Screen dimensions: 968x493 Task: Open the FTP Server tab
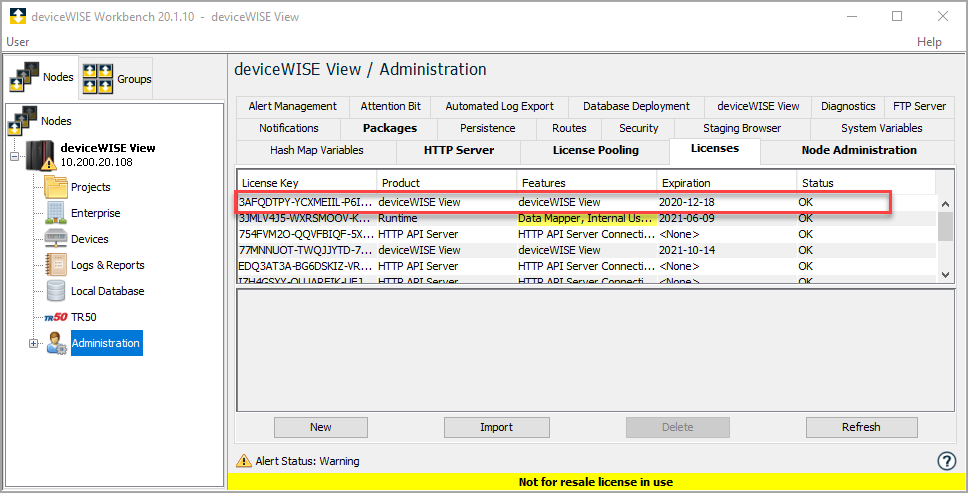pos(919,106)
